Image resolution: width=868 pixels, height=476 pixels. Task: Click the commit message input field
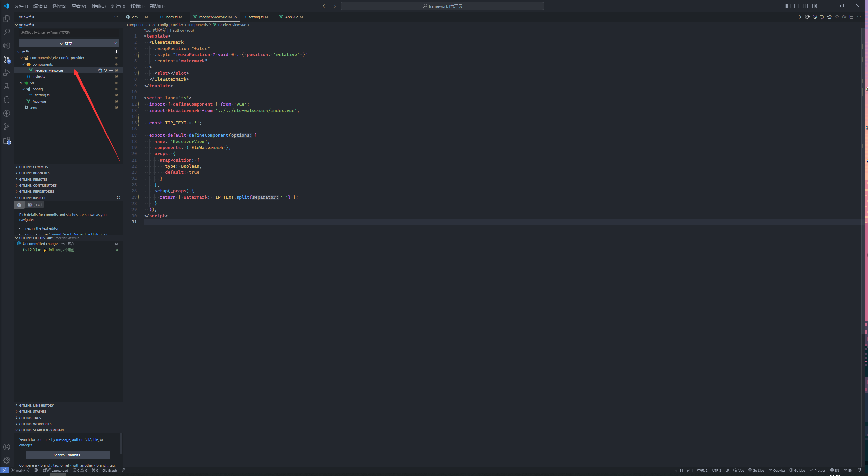tap(69, 32)
